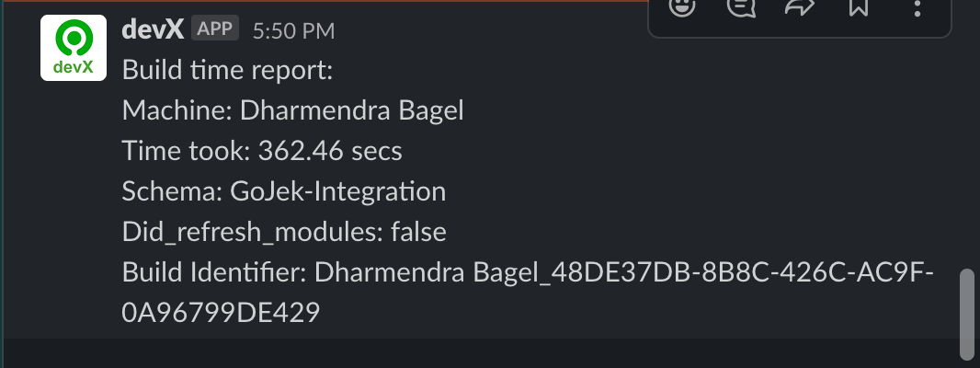The height and width of the screenshot is (368, 980).
Task: Bookmark the devX build report
Action: coord(859,6)
